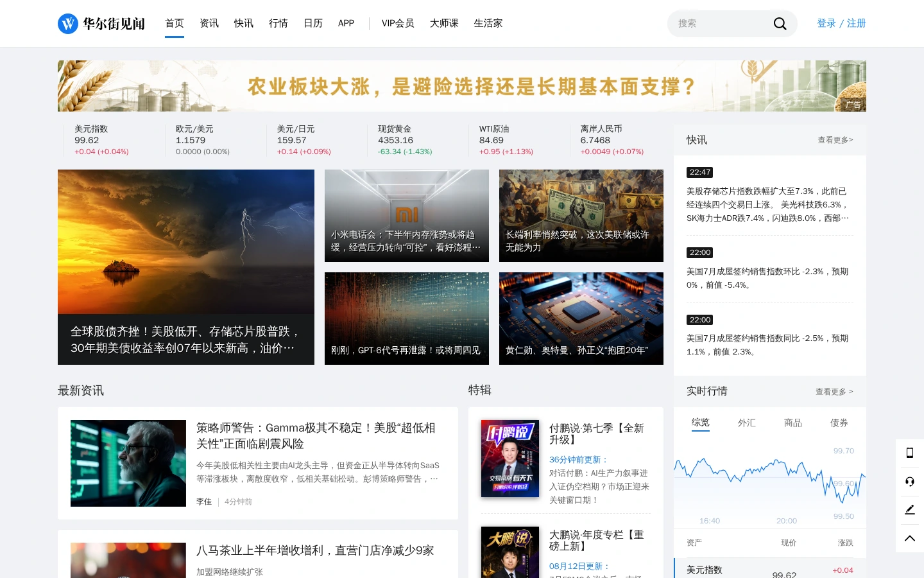Switch to the 商品 market tab

click(x=793, y=423)
